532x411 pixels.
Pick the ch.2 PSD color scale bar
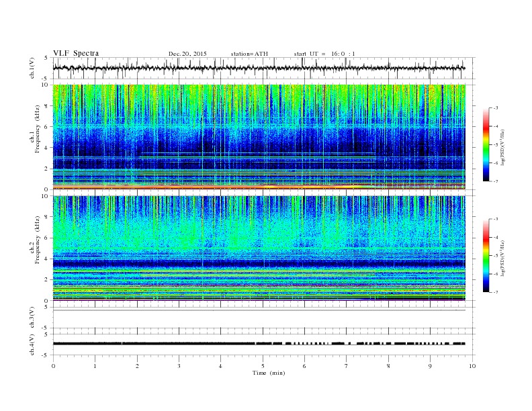[x=486, y=255]
